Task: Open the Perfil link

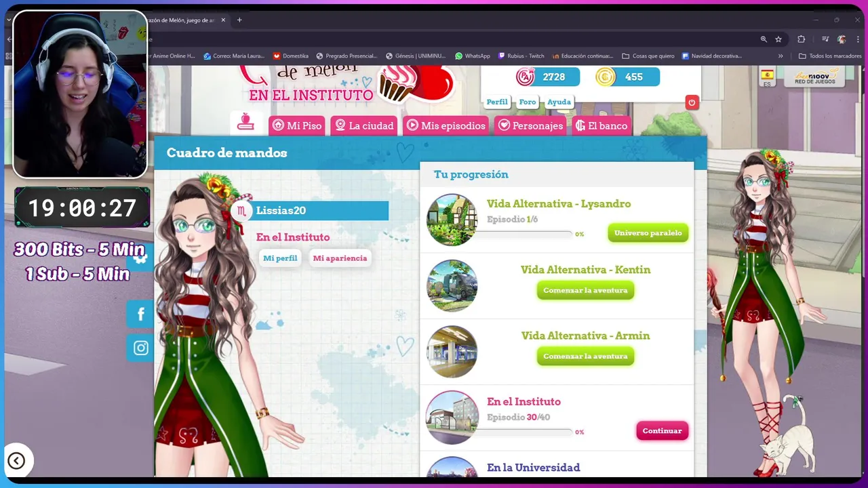Action: click(x=497, y=102)
